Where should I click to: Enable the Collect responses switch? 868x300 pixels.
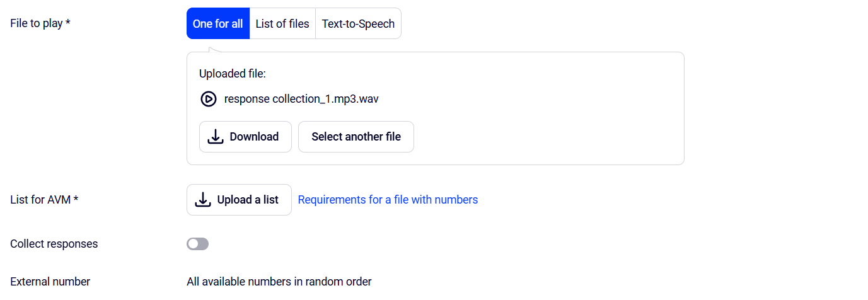point(197,244)
